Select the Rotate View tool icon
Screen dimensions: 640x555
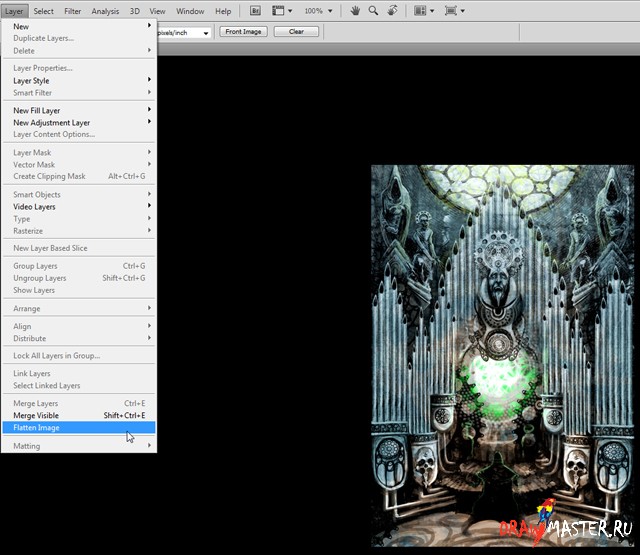point(392,11)
